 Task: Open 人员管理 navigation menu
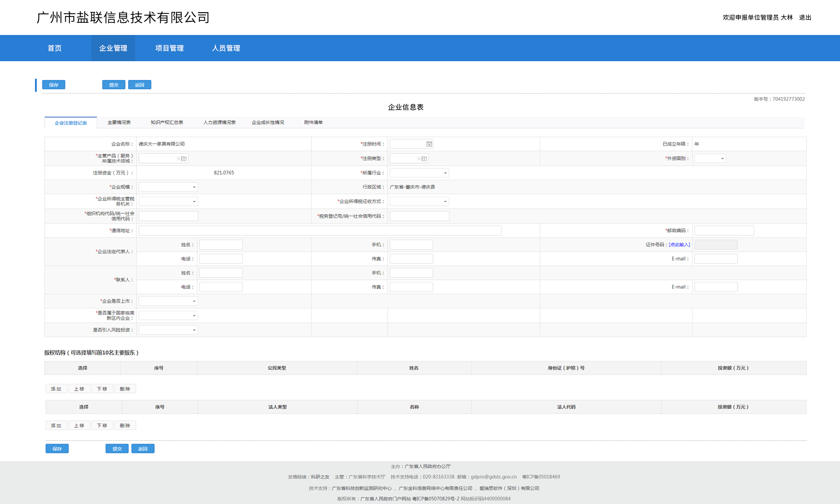[x=226, y=48]
